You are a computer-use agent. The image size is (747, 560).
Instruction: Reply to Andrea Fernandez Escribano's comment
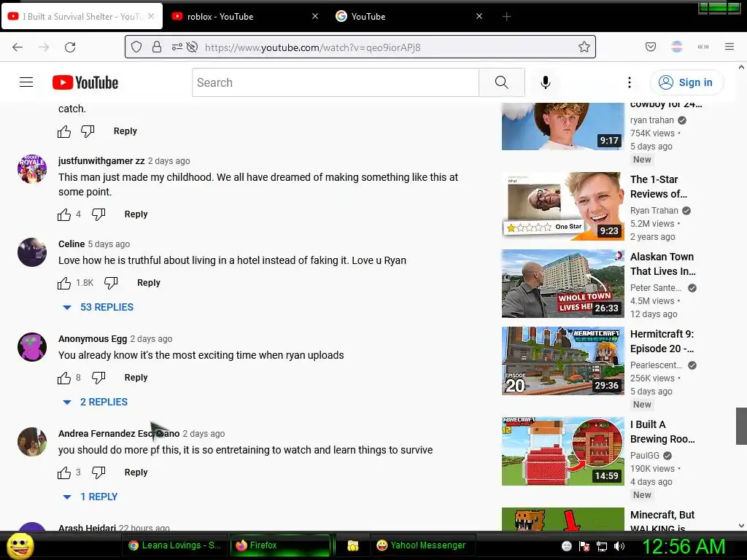click(136, 472)
